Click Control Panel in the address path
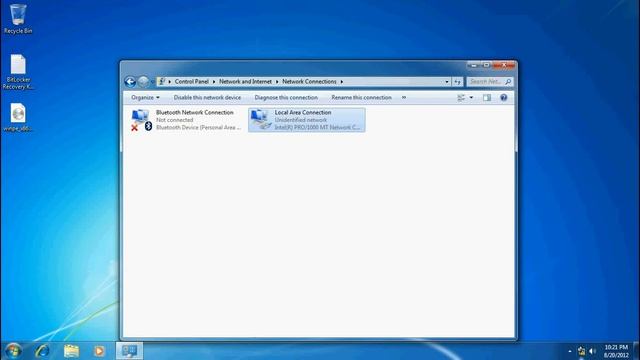This screenshot has height=360, width=640. click(x=191, y=82)
